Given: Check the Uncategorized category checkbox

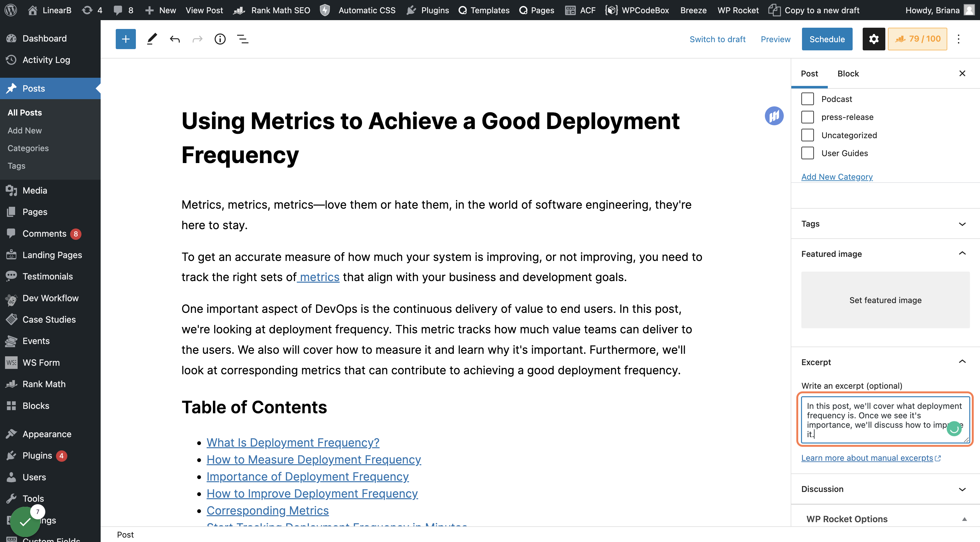Looking at the screenshot, I should [x=807, y=135].
